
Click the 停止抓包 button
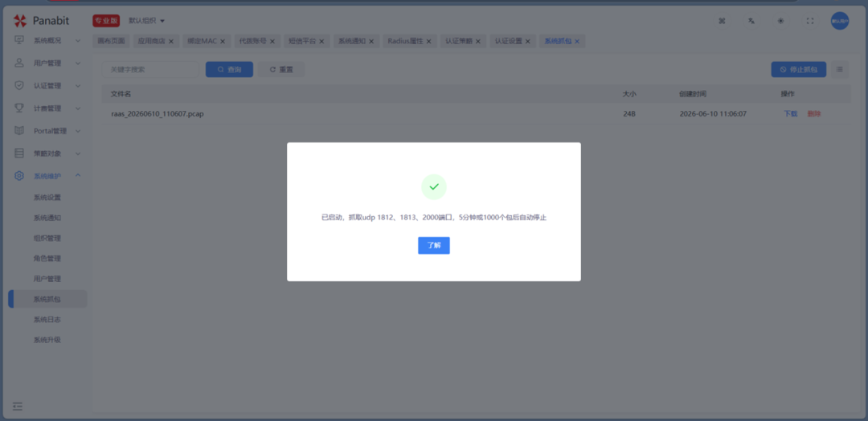point(798,70)
